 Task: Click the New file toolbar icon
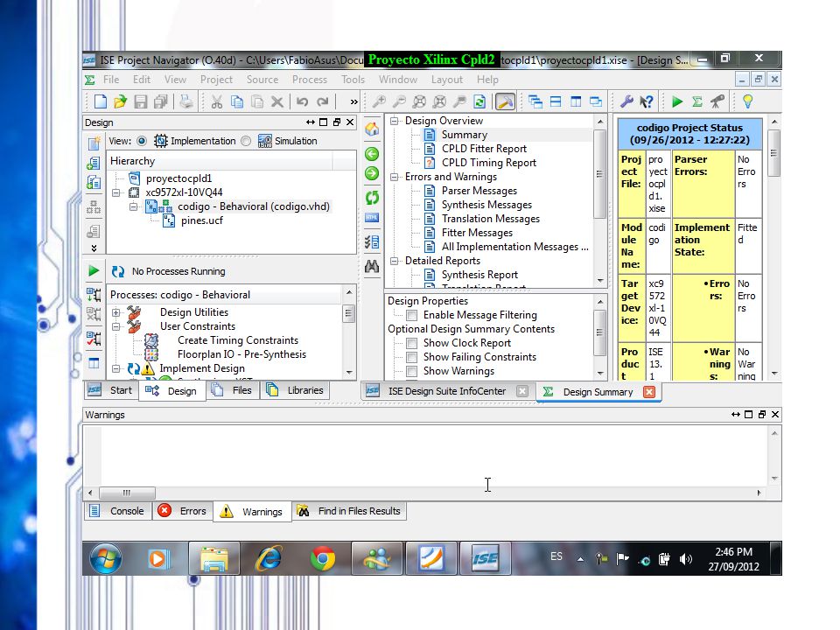pyautogui.click(x=100, y=101)
